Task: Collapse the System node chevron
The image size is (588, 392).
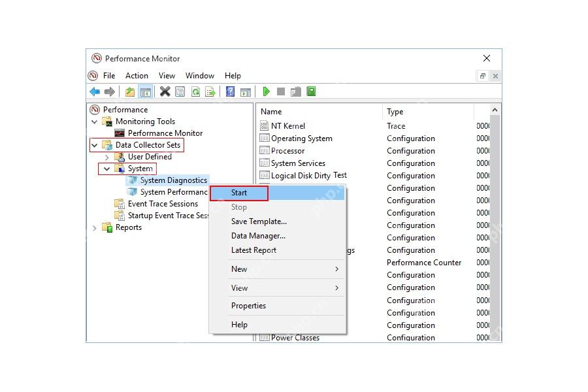Action: 107,169
